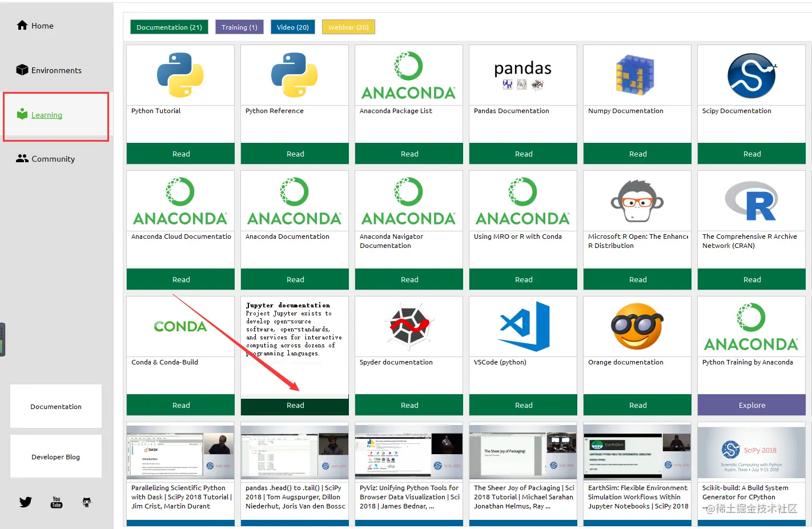
Task: Click the Python Reference logo
Action: click(x=295, y=75)
